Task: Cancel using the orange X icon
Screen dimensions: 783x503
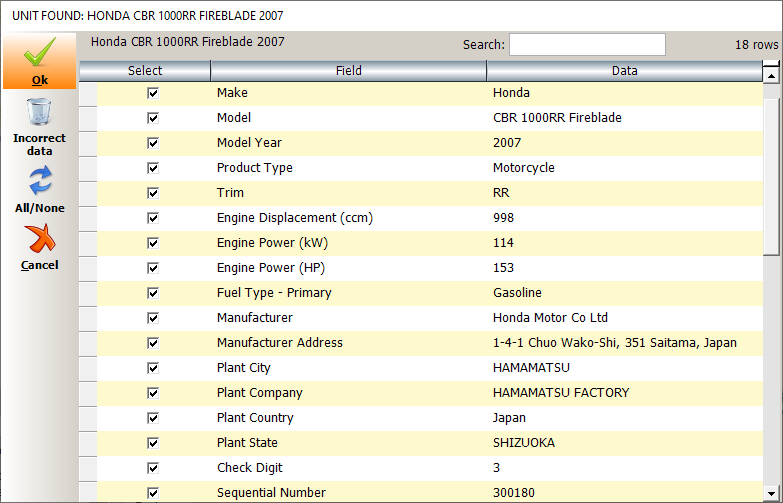Action: (40, 238)
